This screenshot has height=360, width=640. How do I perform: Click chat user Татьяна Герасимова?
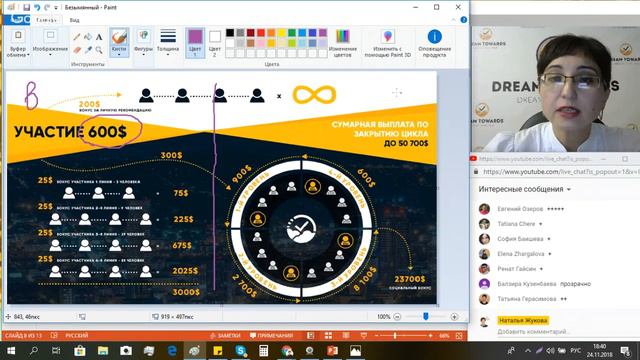527,299
